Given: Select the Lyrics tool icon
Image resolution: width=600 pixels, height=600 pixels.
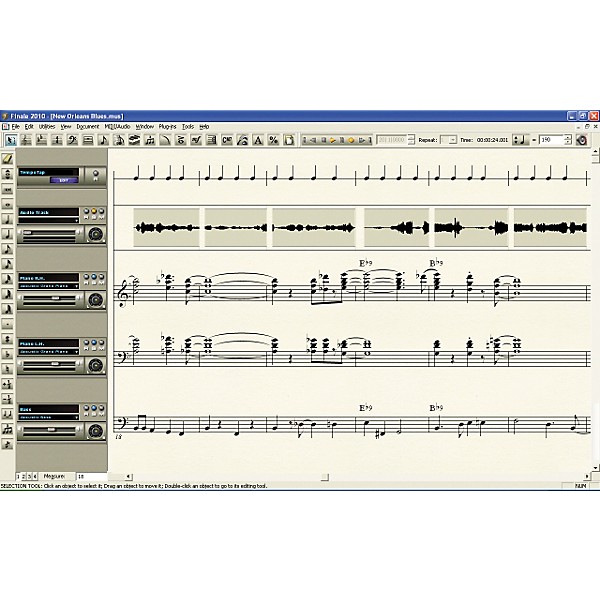Looking at the screenshot, I should 243,140.
